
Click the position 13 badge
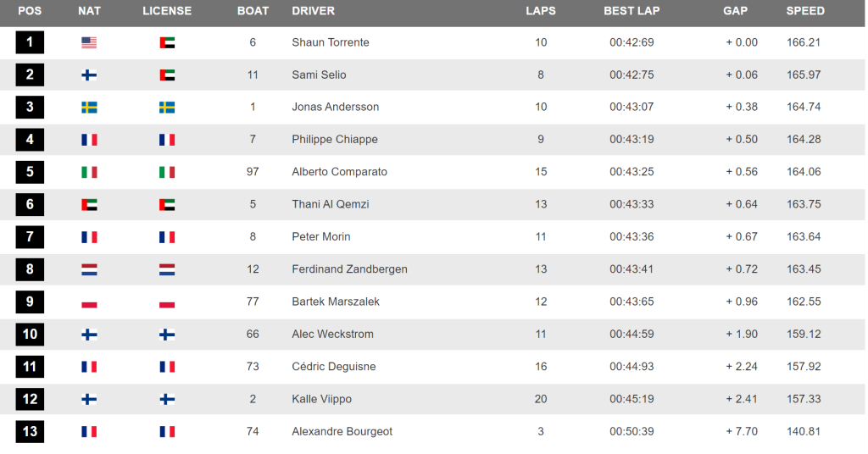[30, 431]
